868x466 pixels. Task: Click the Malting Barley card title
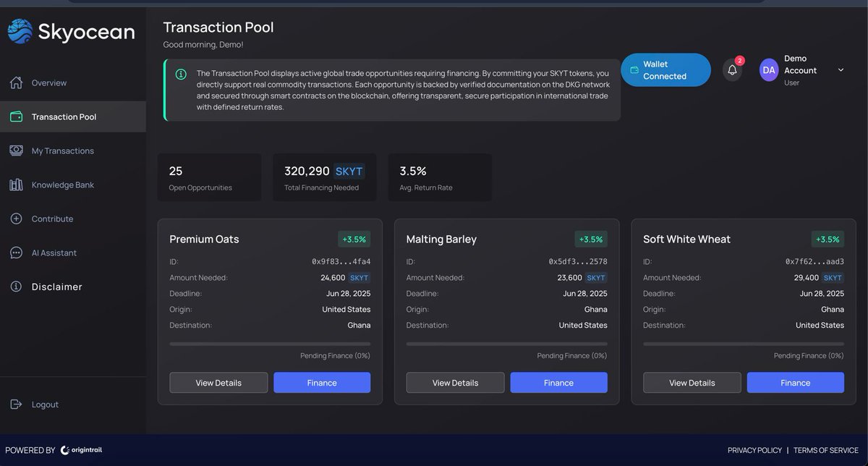click(441, 239)
